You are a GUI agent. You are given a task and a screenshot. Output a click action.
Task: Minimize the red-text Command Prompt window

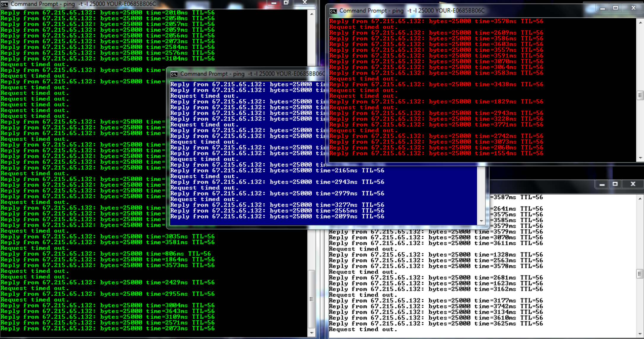click(602, 9)
